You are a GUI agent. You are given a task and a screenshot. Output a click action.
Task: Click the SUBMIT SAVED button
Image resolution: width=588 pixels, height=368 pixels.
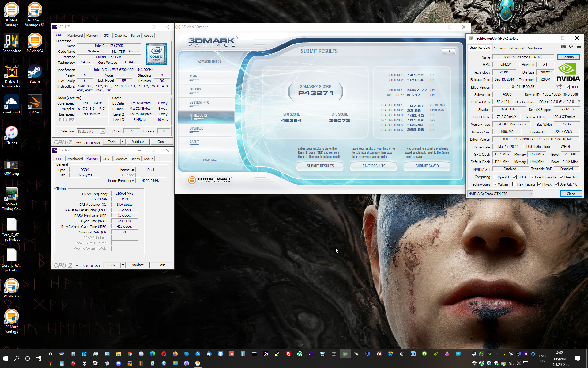tap(427, 166)
